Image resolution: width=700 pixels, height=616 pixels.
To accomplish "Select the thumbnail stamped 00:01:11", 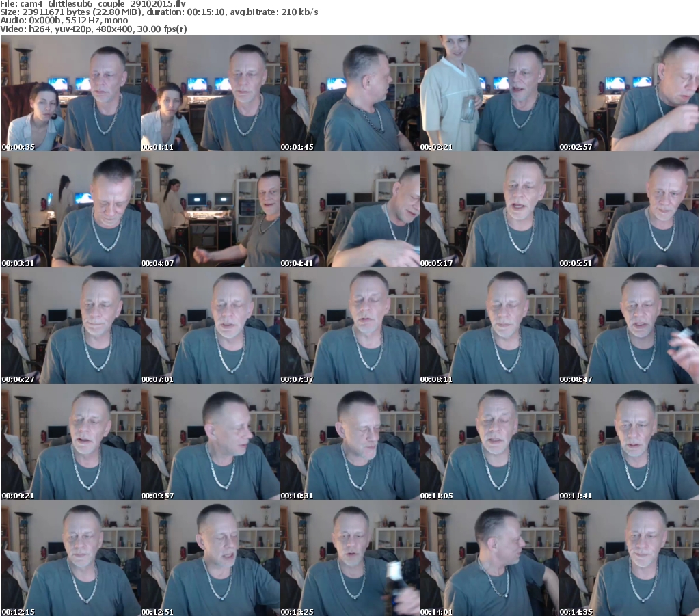I will 211,93.
